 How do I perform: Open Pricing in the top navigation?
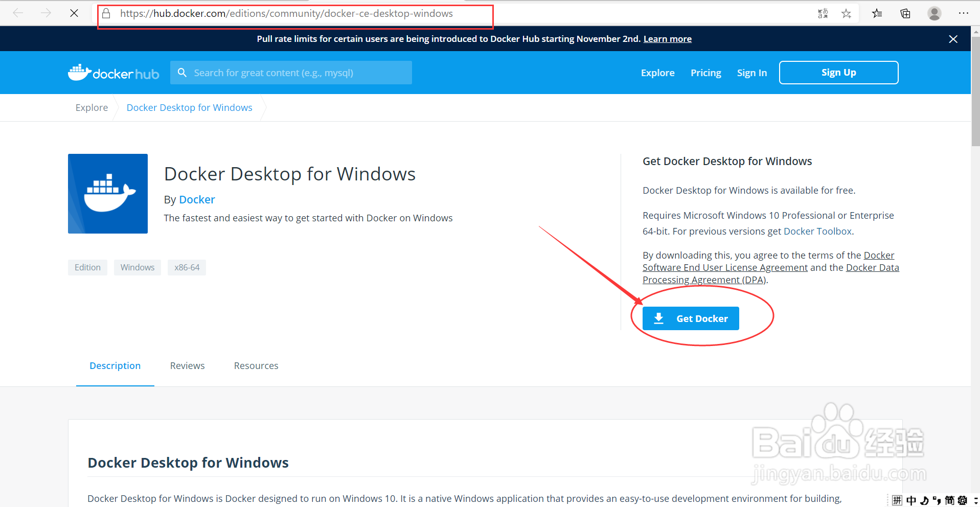coord(705,73)
